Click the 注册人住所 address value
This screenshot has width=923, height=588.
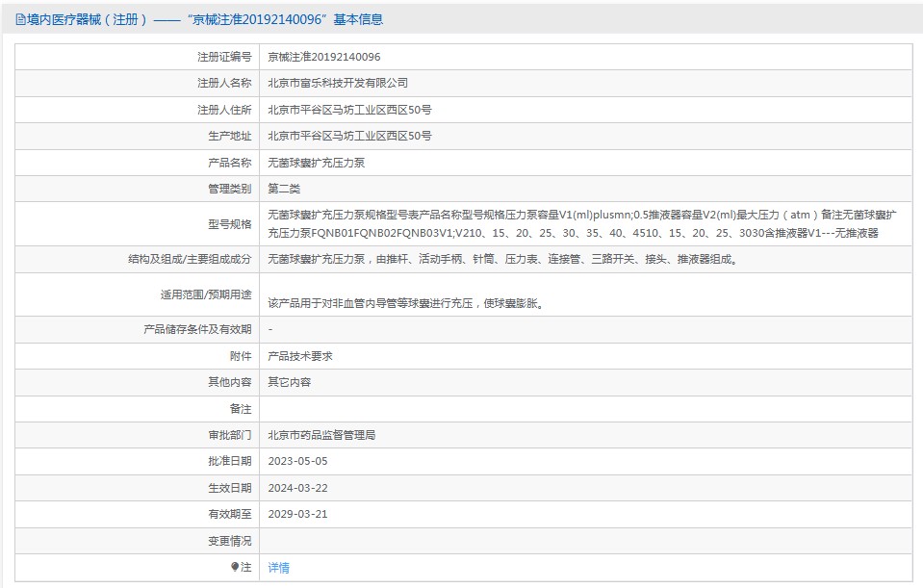tap(349, 110)
